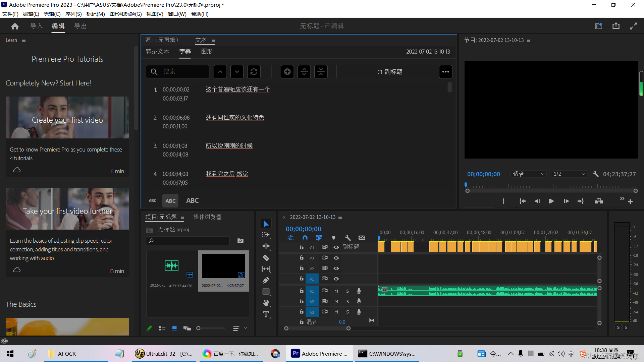This screenshot has height=362, width=644.
Task: Select the Razor tool
Action: click(x=266, y=258)
